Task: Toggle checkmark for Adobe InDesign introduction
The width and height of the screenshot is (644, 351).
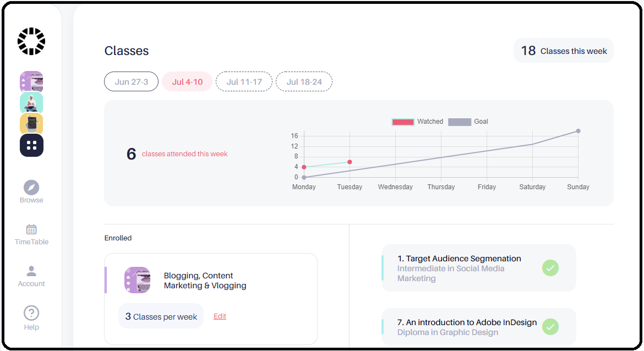Action: pyautogui.click(x=550, y=327)
